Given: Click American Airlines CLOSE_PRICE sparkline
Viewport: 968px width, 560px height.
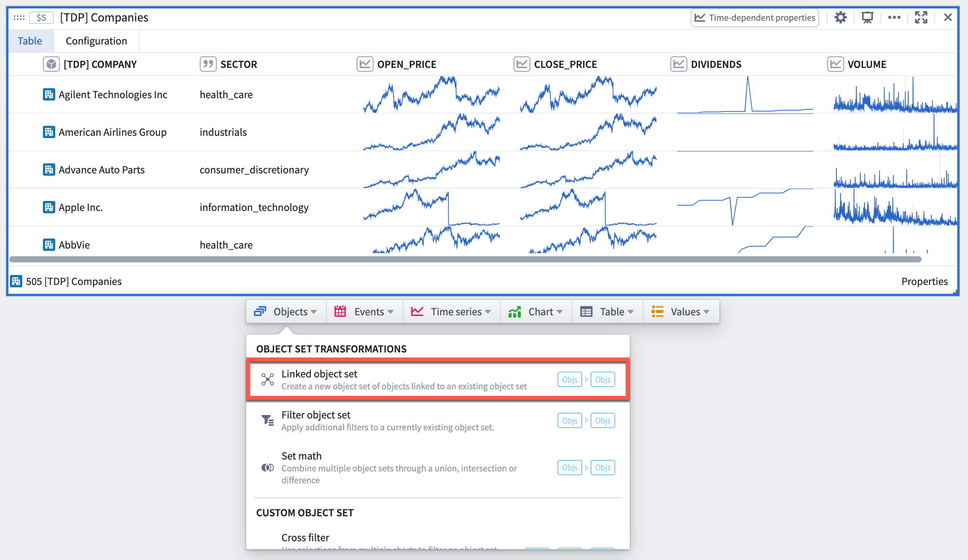Looking at the screenshot, I should (588, 132).
